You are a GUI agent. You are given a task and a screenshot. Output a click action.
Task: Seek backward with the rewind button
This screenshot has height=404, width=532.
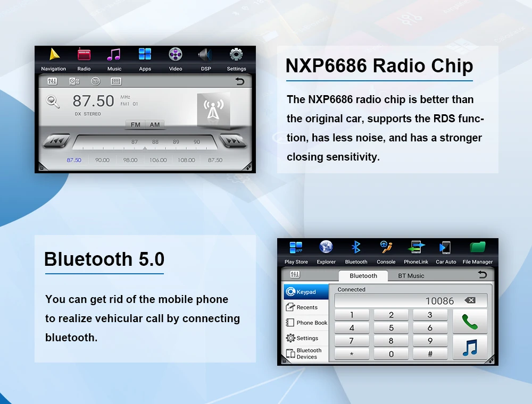coord(57,141)
